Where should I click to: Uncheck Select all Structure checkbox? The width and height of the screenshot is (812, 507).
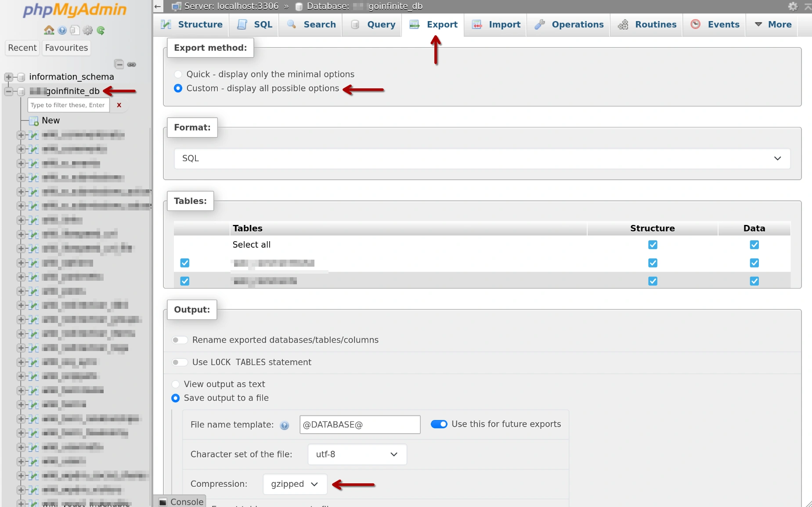coord(653,245)
